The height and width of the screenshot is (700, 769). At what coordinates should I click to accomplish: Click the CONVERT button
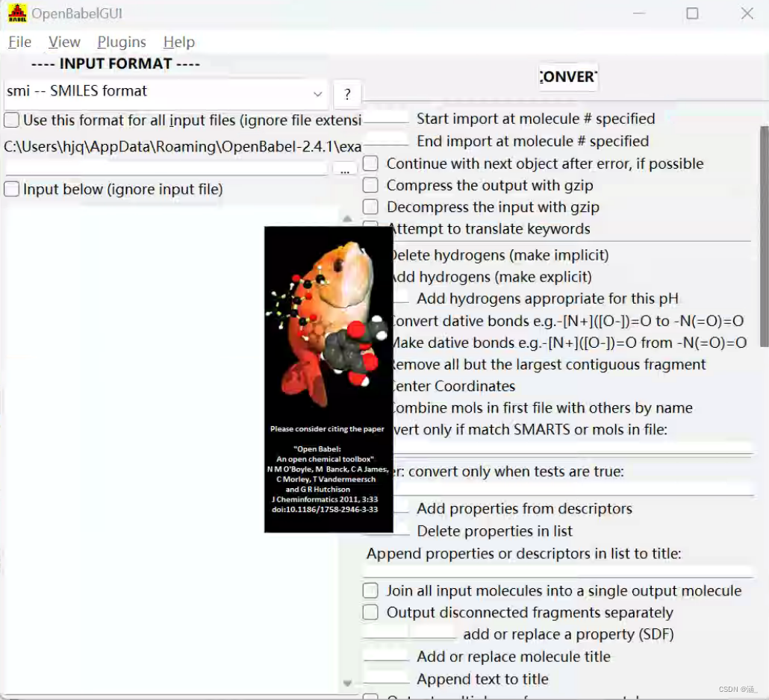(x=568, y=76)
